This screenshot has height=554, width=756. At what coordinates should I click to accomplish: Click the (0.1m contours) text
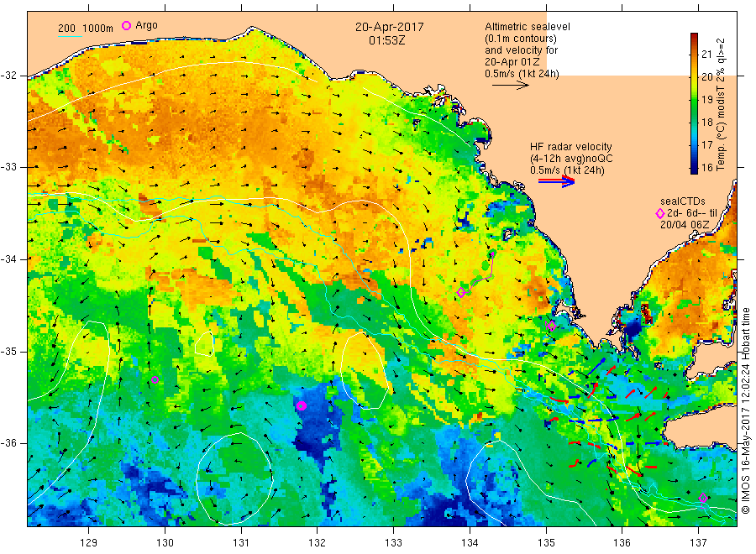pyautogui.click(x=521, y=39)
